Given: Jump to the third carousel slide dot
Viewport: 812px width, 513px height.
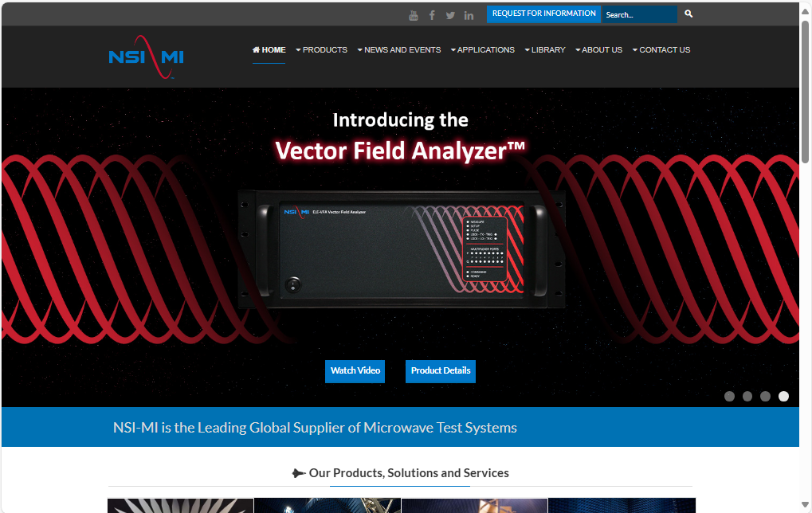Looking at the screenshot, I should point(766,396).
